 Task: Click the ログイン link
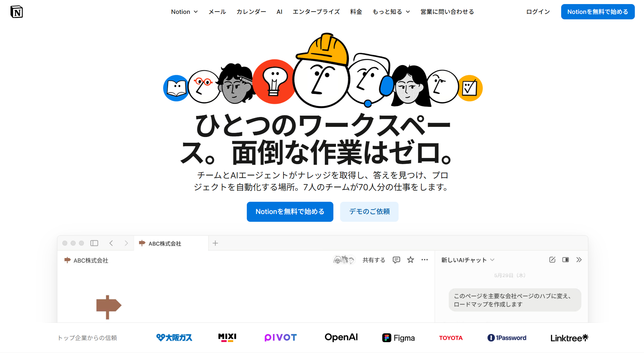pyautogui.click(x=538, y=12)
